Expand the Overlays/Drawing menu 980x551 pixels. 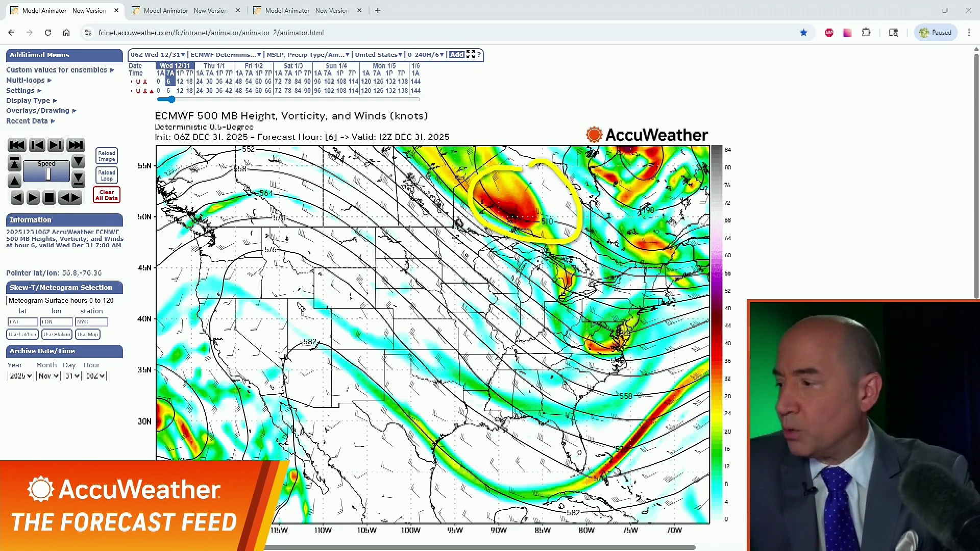41,111
